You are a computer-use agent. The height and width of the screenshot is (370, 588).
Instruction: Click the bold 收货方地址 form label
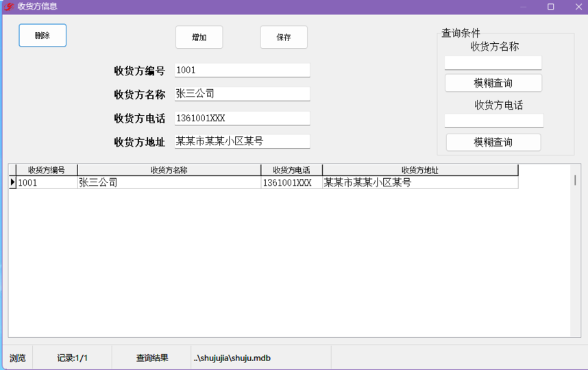pos(140,142)
